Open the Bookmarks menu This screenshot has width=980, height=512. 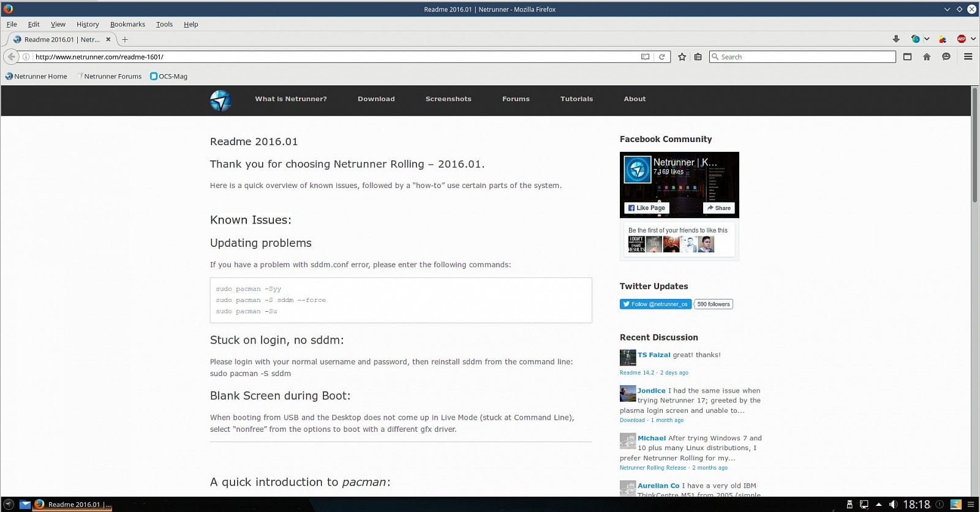click(x=127, y=24)
